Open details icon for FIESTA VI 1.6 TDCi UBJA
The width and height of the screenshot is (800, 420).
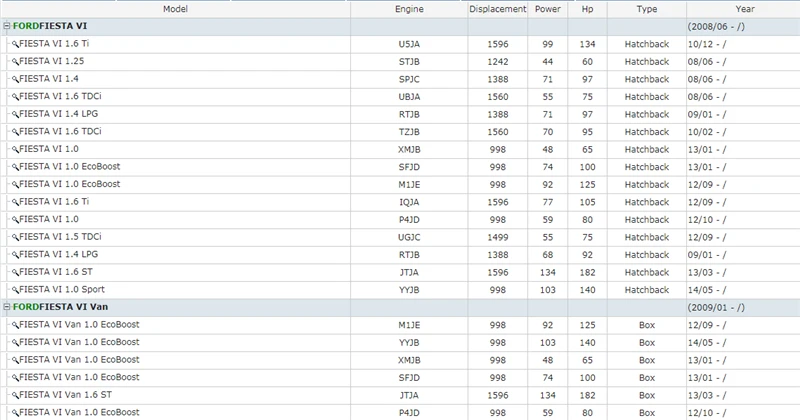(15, 97)
